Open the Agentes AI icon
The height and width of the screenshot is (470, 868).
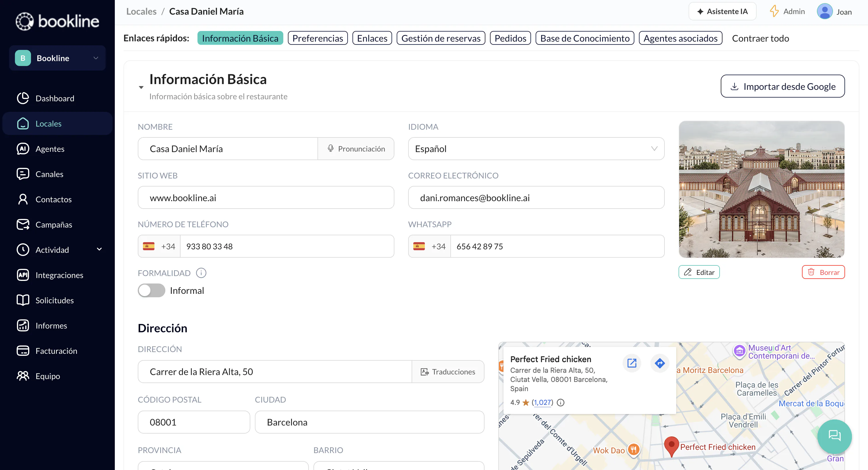tap(23, 149)
